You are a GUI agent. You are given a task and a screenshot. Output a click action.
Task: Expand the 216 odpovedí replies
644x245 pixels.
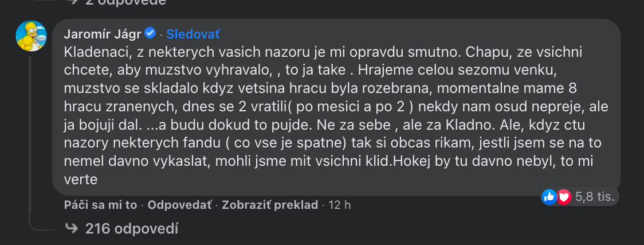131,230
